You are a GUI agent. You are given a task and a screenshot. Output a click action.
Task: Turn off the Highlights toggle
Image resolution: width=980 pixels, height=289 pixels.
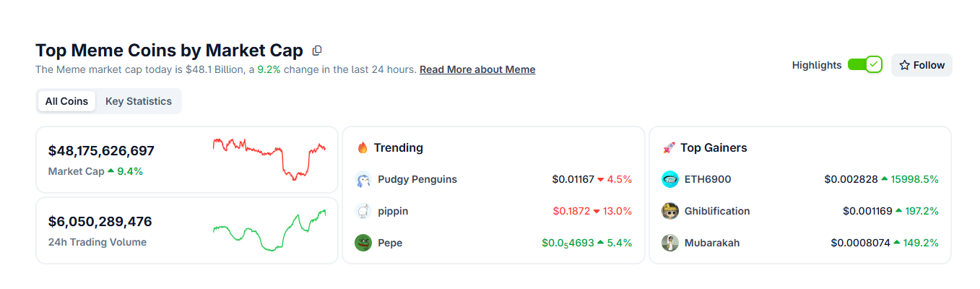coord(864,65)
